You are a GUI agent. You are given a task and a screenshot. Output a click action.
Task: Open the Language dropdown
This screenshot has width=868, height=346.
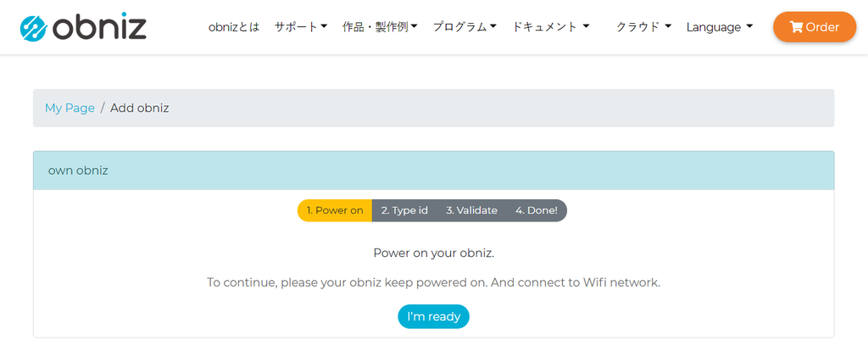(720, 27)
